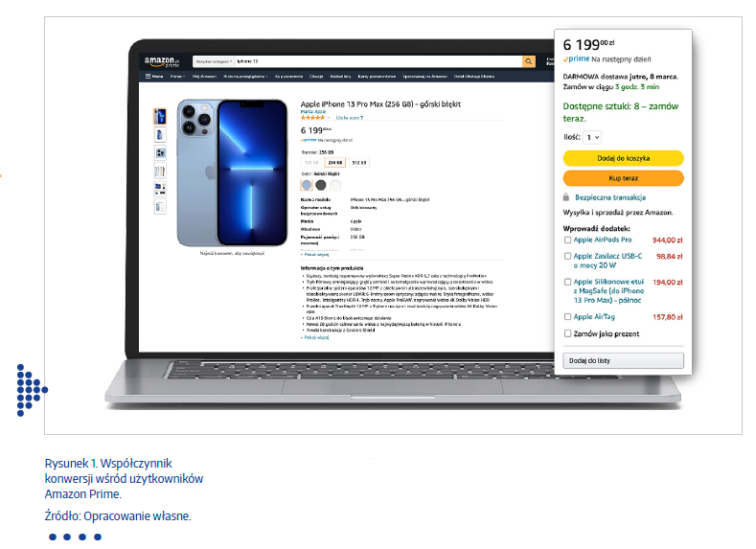Select the graphite color swatch
Image resolution: width=756 pixels, height=549 pixels.
321,185
